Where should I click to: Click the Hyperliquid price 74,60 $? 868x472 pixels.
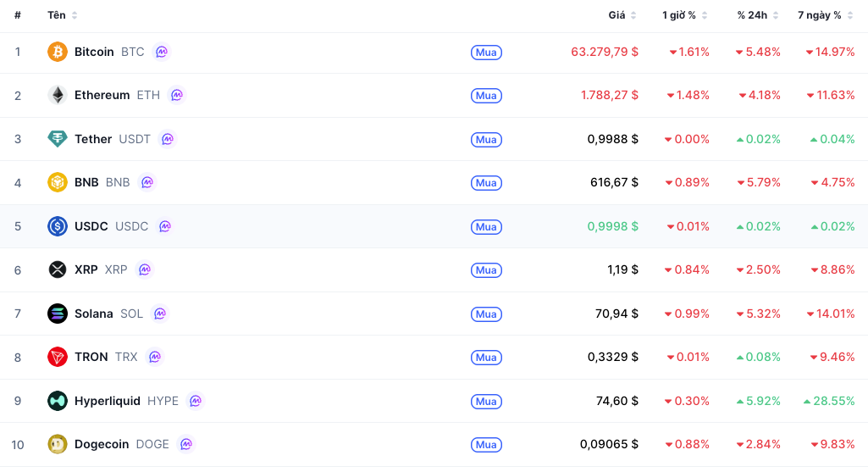[x=617, y=401]
